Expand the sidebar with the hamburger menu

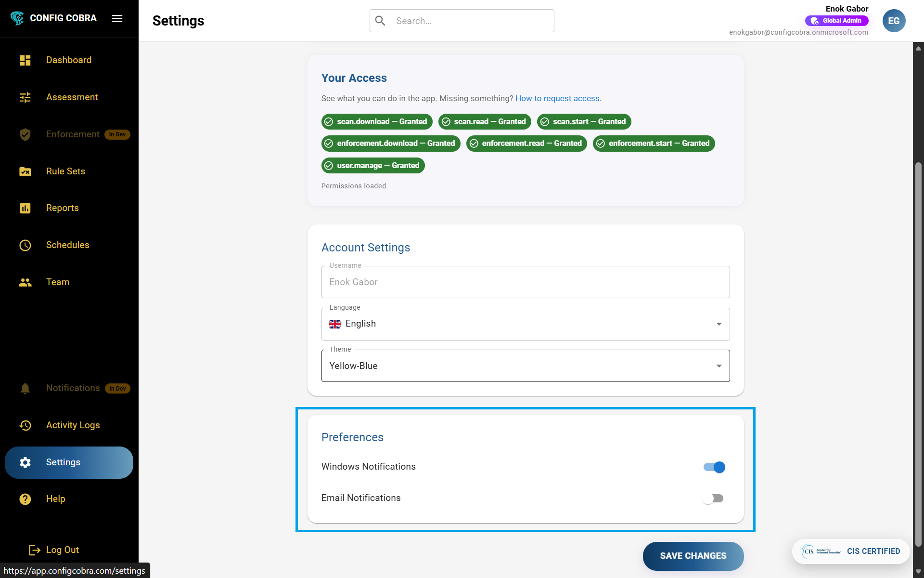(x=117, y=18)
